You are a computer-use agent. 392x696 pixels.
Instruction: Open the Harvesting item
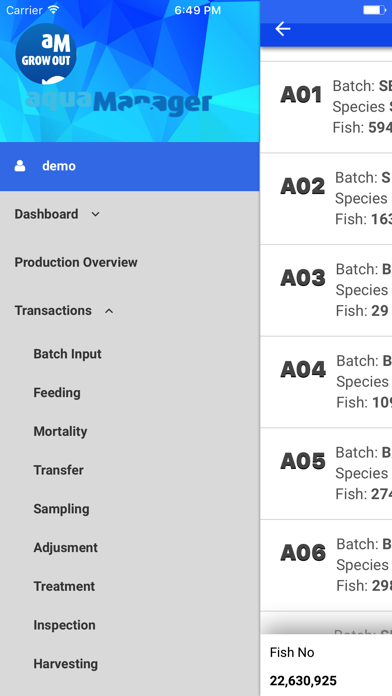[66, 664]
